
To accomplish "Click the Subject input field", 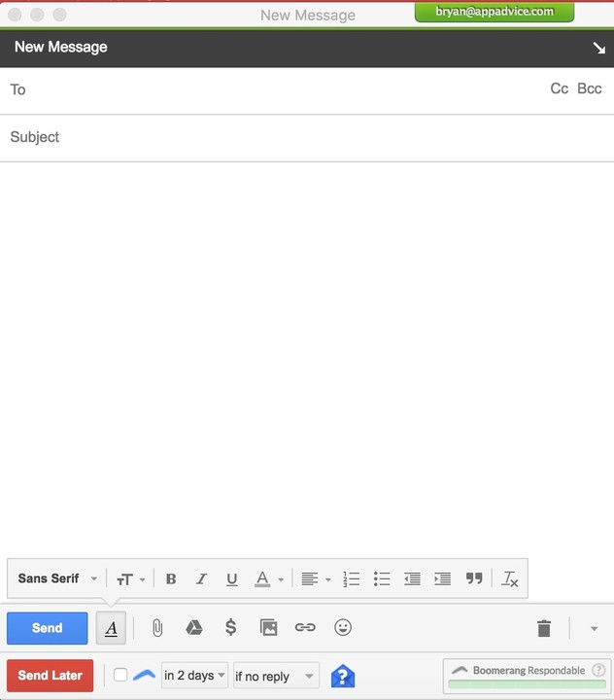I will point(307,137).
